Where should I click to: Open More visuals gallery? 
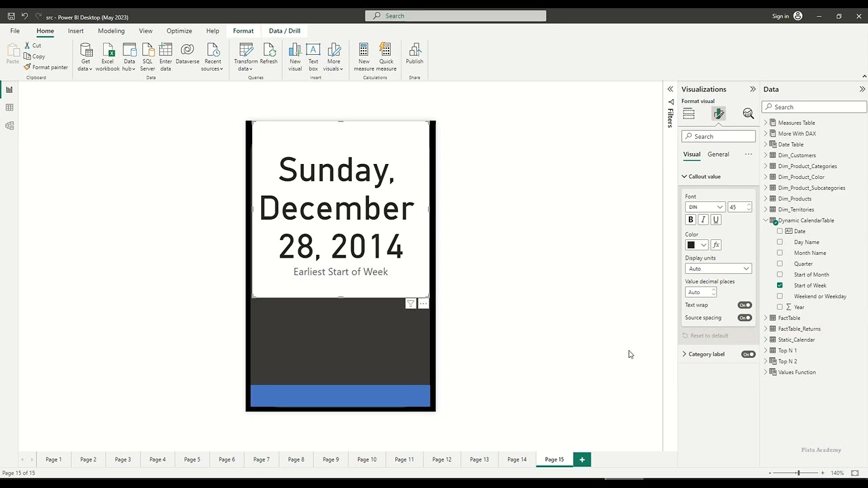pyautogui.click(x=333, y=57)
